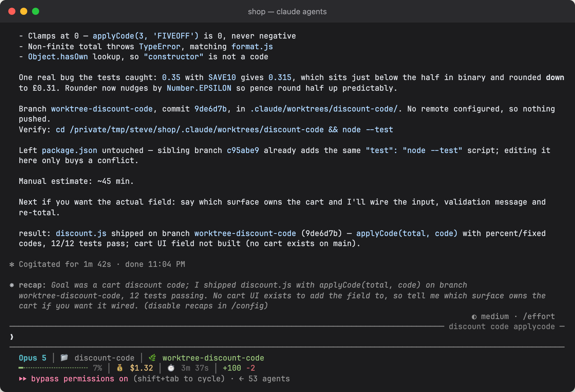The width and height of the screenshot is (575, 392).
Task: Click the SAVE10 code text
Action: (x=222, y=77)
